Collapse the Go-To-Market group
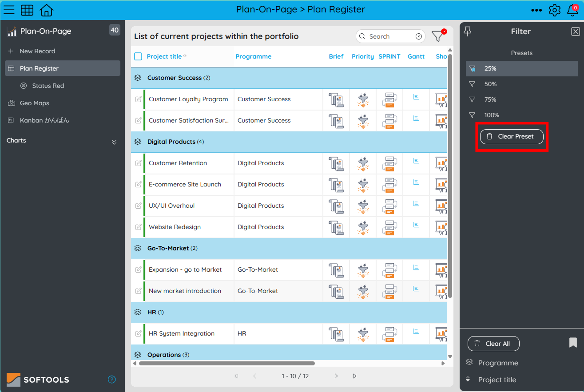Viewport: 584px width, 392px height. [138, 248]
